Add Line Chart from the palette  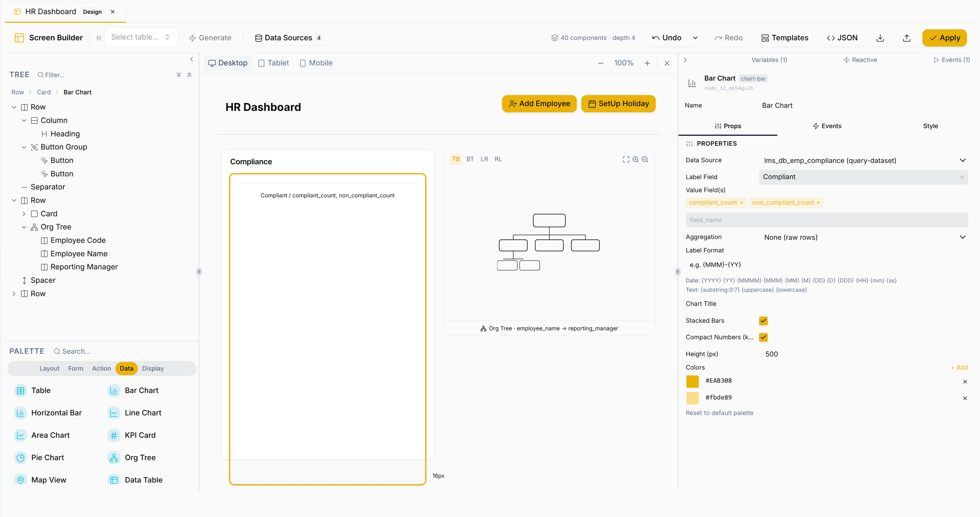pos(135,413)
